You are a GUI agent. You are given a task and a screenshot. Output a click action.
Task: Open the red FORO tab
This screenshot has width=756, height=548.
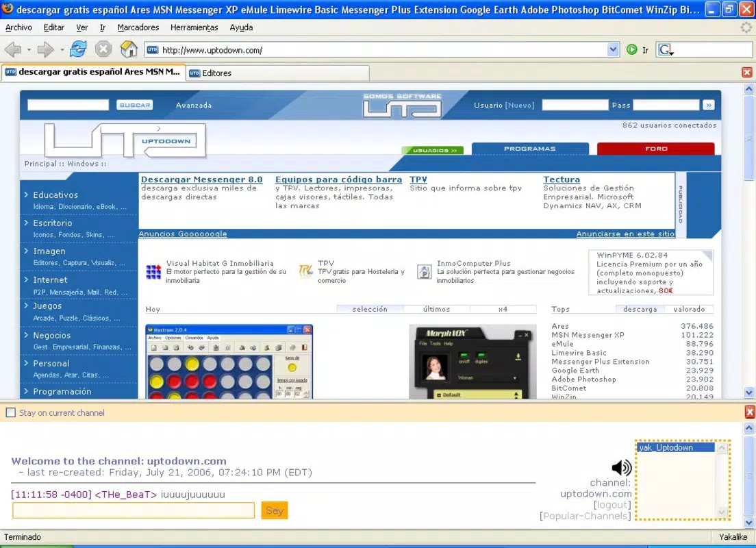656,149
